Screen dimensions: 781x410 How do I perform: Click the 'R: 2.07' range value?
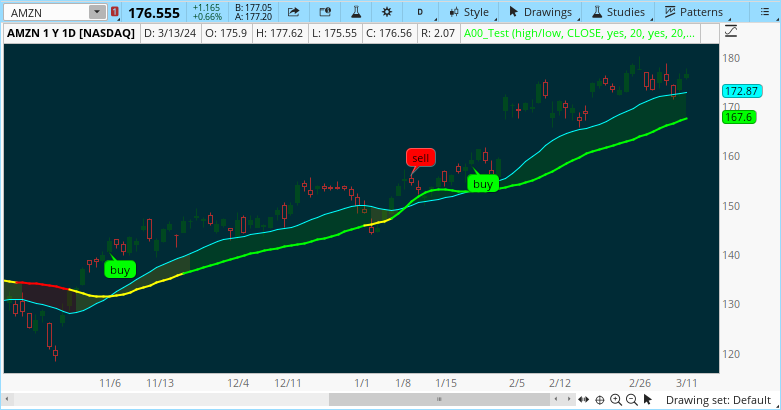coord(438,33)
